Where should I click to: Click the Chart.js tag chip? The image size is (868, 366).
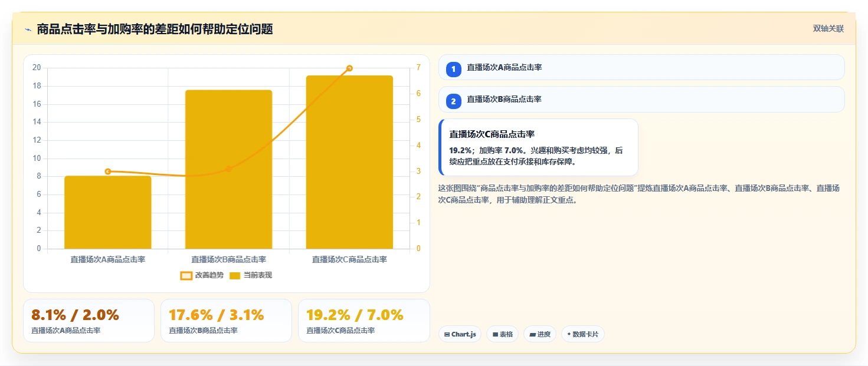pyautogui.click(x=460, y=334)
